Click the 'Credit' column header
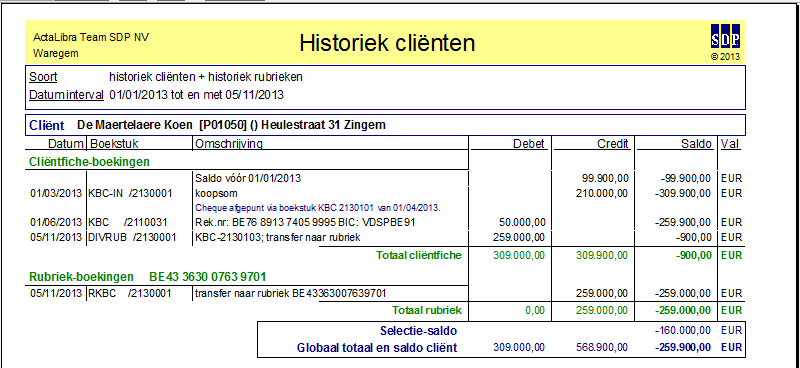800x368 pixels. (x=613, y=144)
